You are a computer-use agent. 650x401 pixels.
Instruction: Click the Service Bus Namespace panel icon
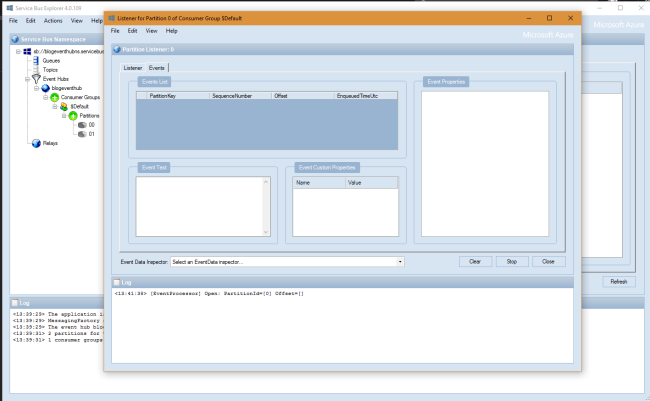(15, 39)
